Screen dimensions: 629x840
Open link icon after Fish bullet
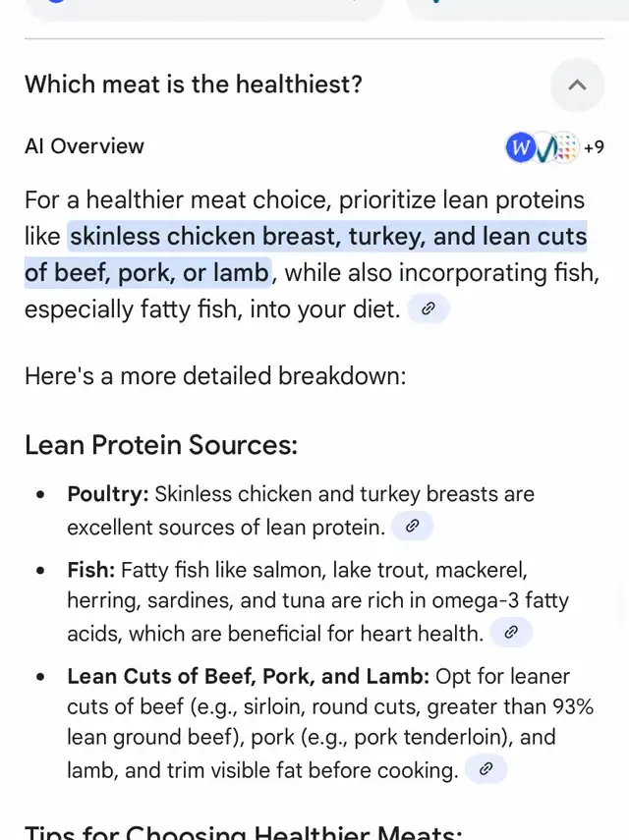point(511,632)
